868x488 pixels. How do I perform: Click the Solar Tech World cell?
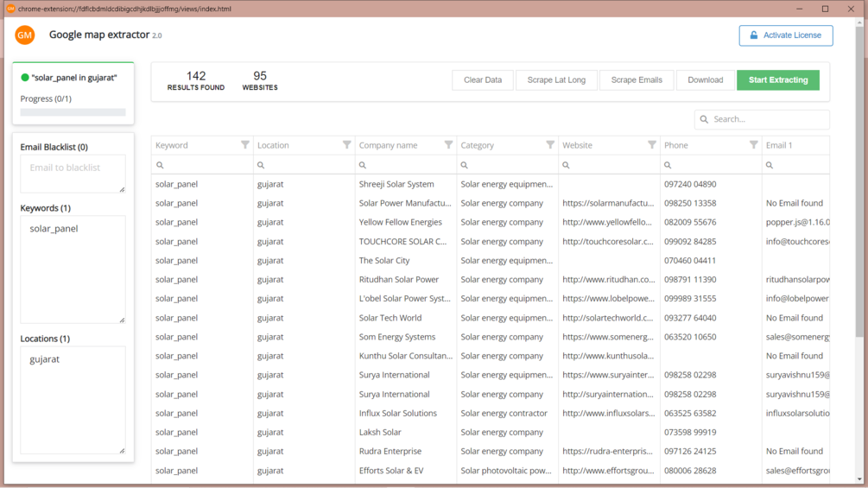click(406, 318)
